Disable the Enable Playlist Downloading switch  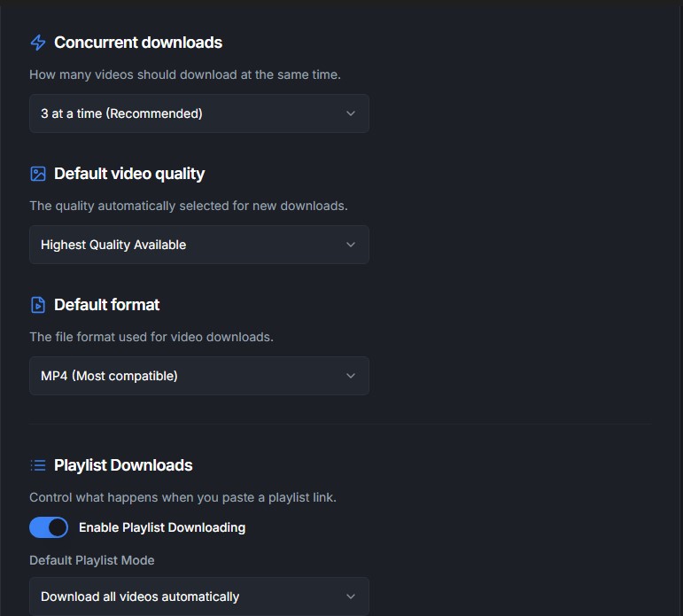[x=49, y=527]
